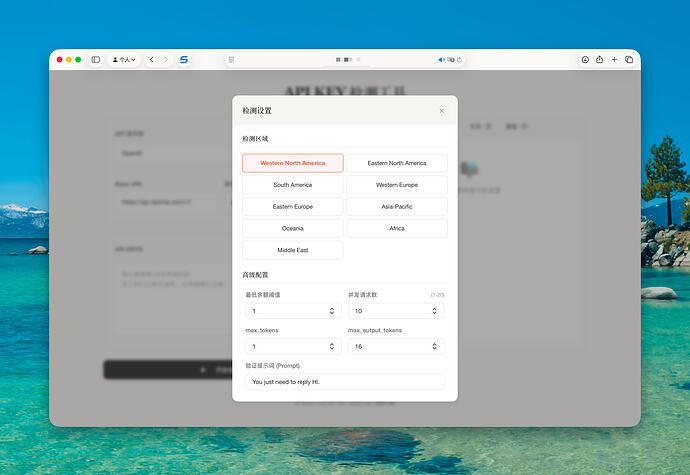Mute tab audio with the speaker icon
The width and height of the screenshot is (690, 475).
click(x=441, y=60)
